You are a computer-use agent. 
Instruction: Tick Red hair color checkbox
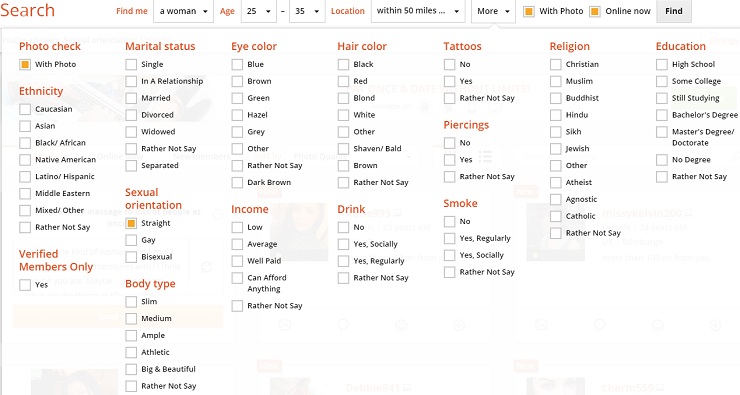pos(344,81)
